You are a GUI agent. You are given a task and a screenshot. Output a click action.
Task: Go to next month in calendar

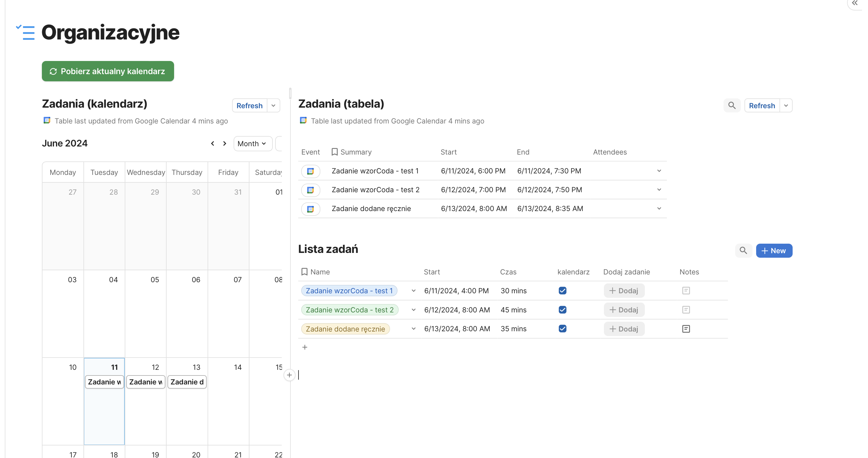click(x=225, y=143)
